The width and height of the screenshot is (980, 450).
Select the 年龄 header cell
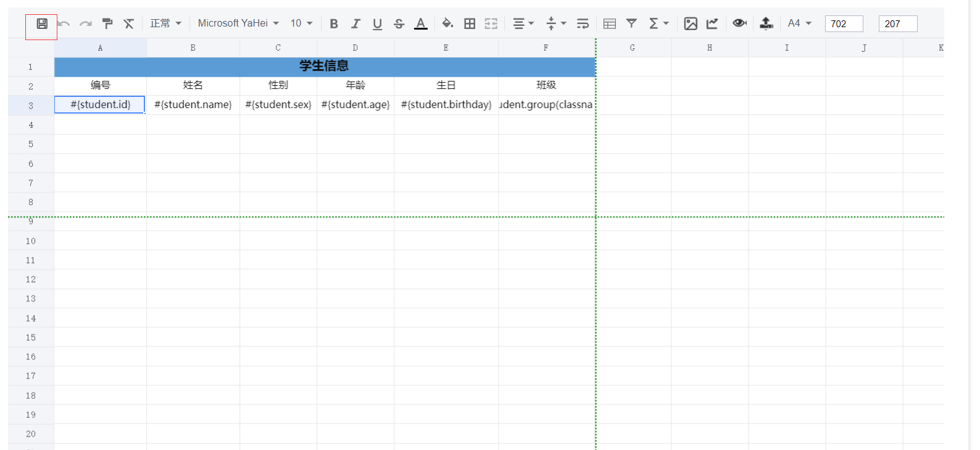click(x=355, y=86)
